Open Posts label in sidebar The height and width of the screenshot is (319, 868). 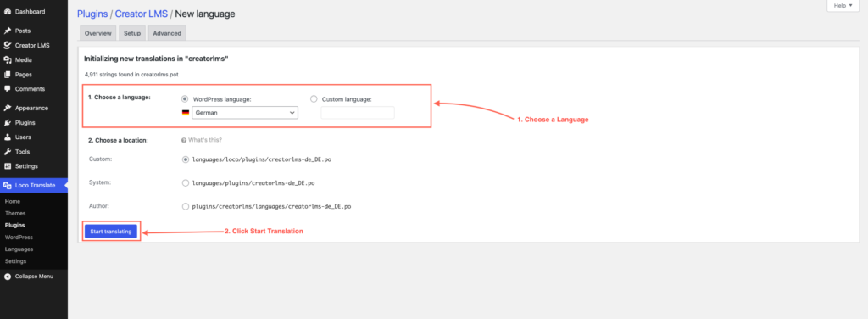tap(23, 31)
